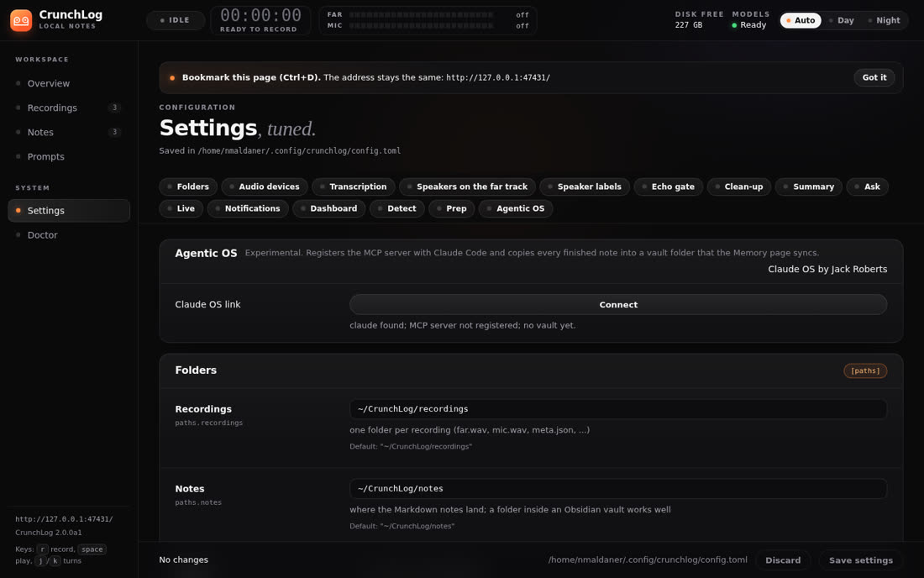
Task: Discard settings changes
Action: pyautogui.click(x=783, y=560)
